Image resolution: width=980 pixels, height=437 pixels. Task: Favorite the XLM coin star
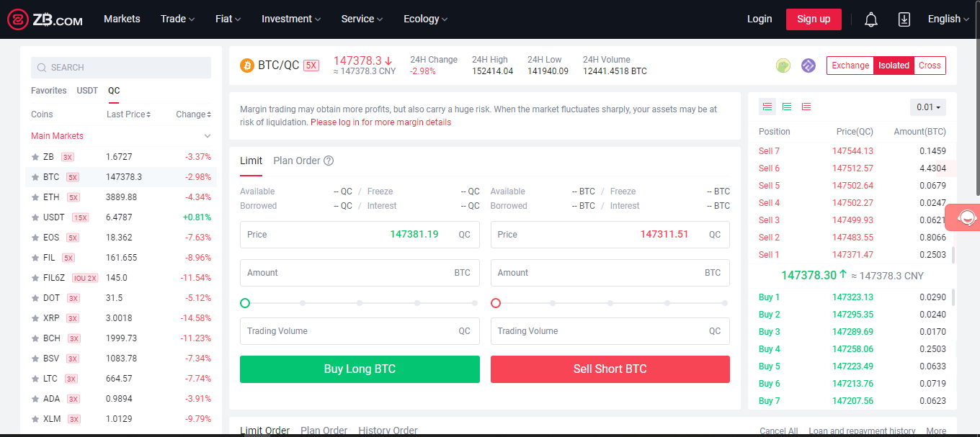(x=35, y=419)
